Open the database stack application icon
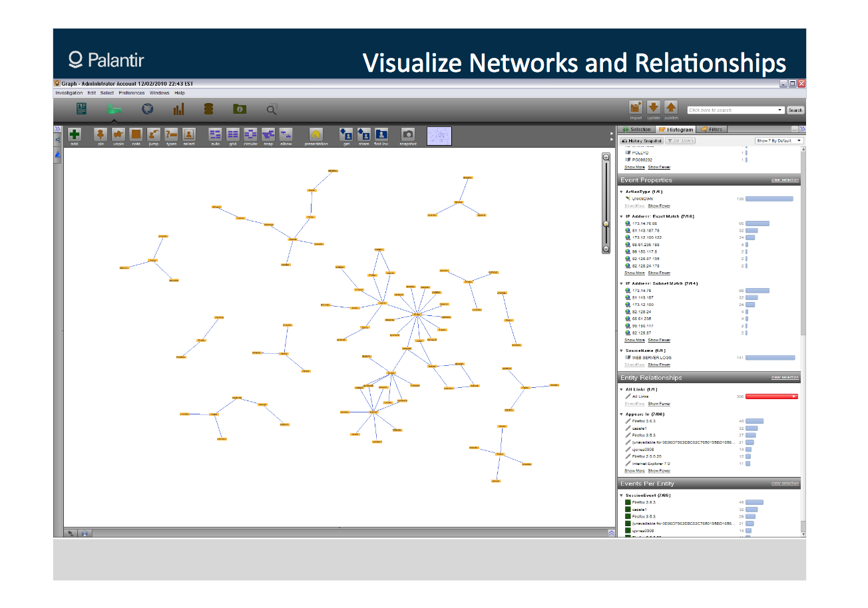Screen dimensions: 868x608 (x=208, y=109)
